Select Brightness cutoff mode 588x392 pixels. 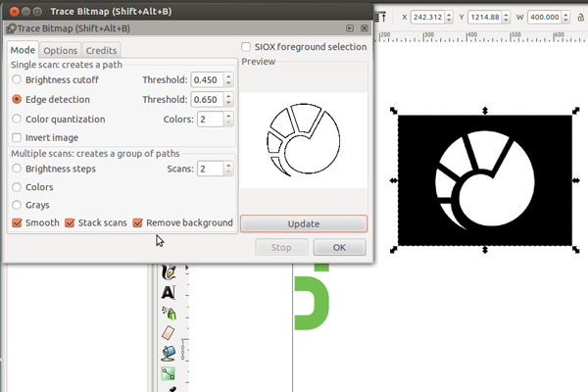click(17, 79)
